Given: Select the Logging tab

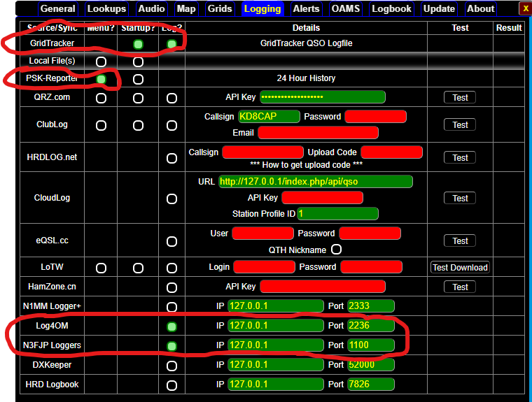Looking at the screenshot, I should point(262,9).
